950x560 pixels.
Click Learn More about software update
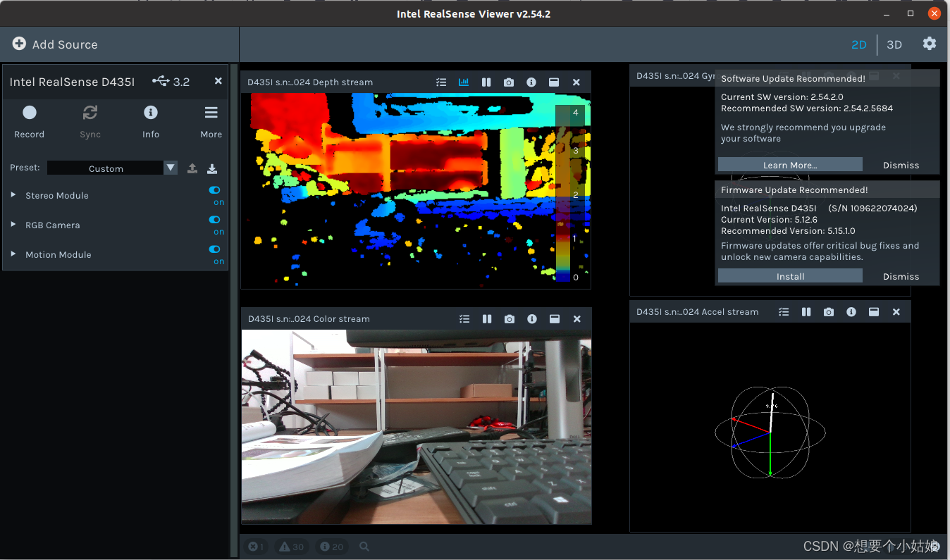click(x=790, y=165)
